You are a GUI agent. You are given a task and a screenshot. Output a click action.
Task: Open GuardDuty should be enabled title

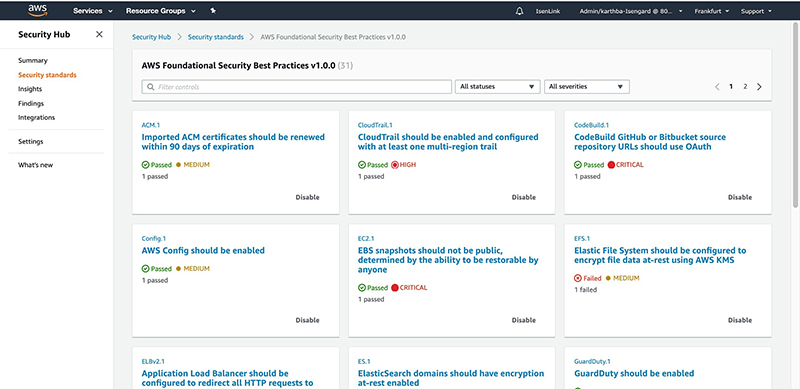(634, 374)
